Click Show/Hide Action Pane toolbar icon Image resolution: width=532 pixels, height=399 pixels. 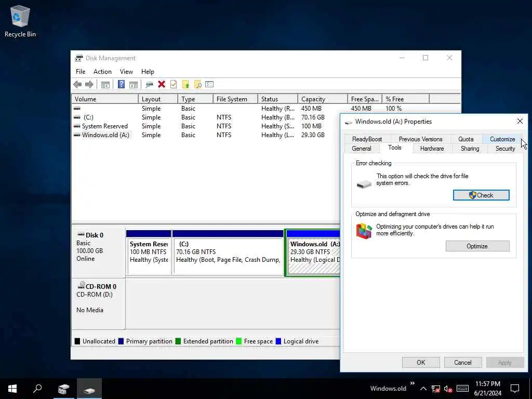134,85
